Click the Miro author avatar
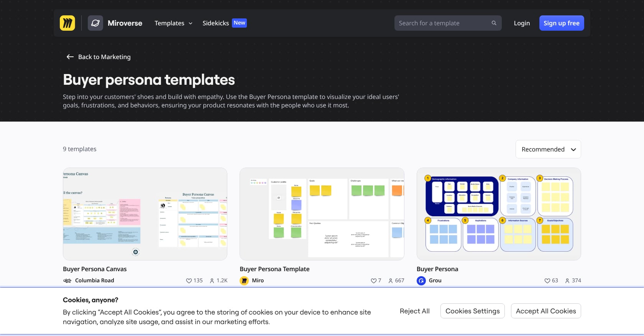644x336 pixels. tap(244, 281)
